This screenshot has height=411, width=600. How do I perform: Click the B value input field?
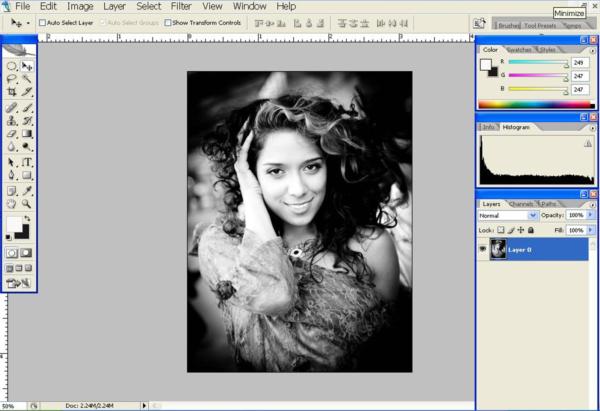coord(579,90)
